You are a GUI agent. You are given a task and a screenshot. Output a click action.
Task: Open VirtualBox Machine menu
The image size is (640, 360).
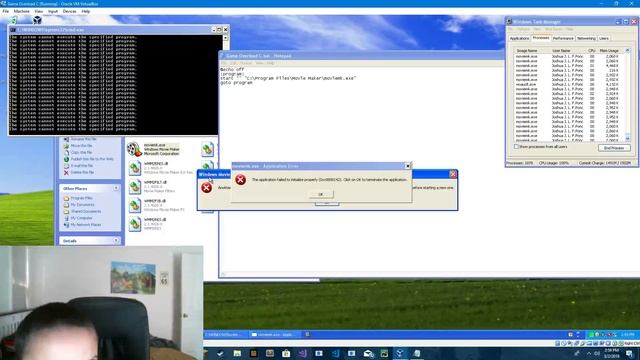pyautogui.click(x=22, y=11)
